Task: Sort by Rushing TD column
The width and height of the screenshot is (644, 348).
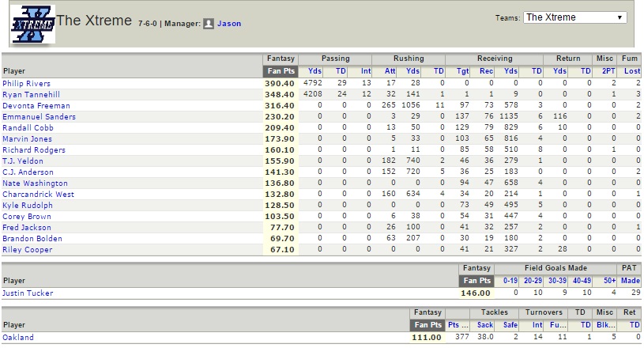Action: click(x=439, y=71)
